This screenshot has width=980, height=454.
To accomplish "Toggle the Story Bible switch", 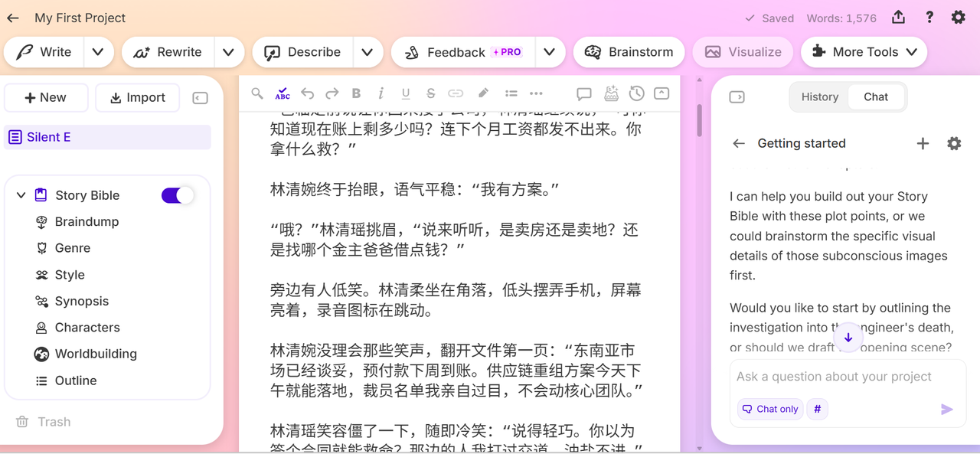I will coord(178,195).
